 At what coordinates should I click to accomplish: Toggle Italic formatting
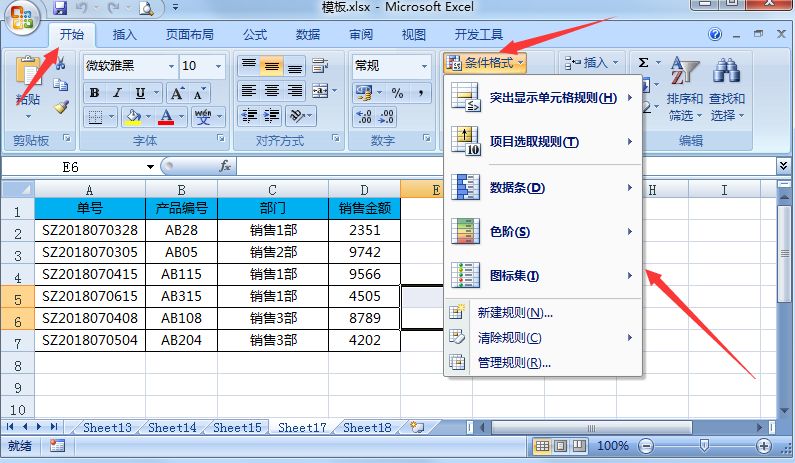117,93
